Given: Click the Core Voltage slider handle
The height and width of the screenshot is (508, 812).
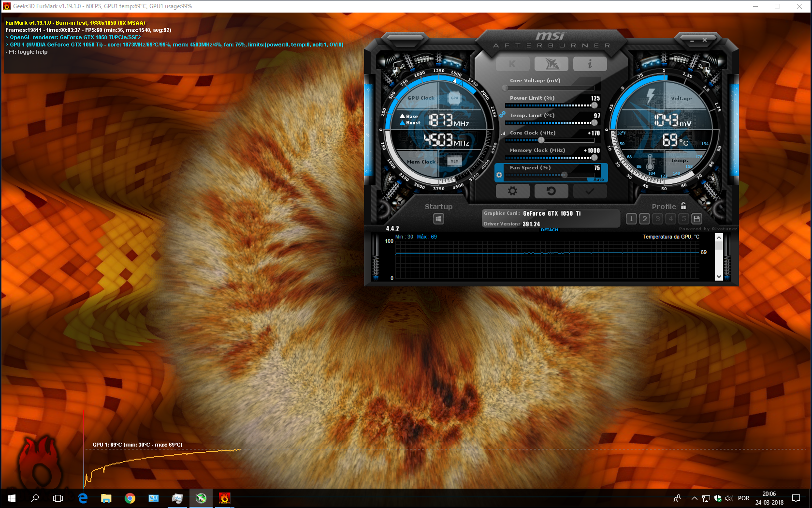Looking at the screenshot, I should point(505,88).
